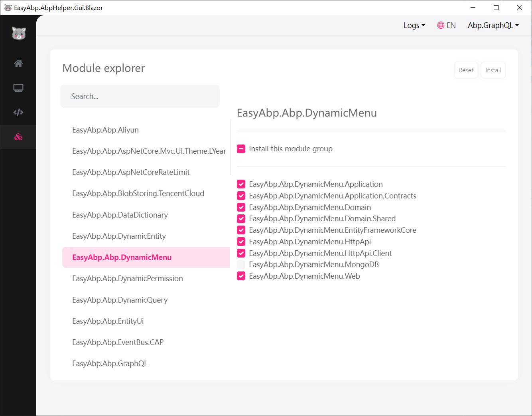Focus the module Search field
This screenshot has height=416, width=532.
coord(140,96)
